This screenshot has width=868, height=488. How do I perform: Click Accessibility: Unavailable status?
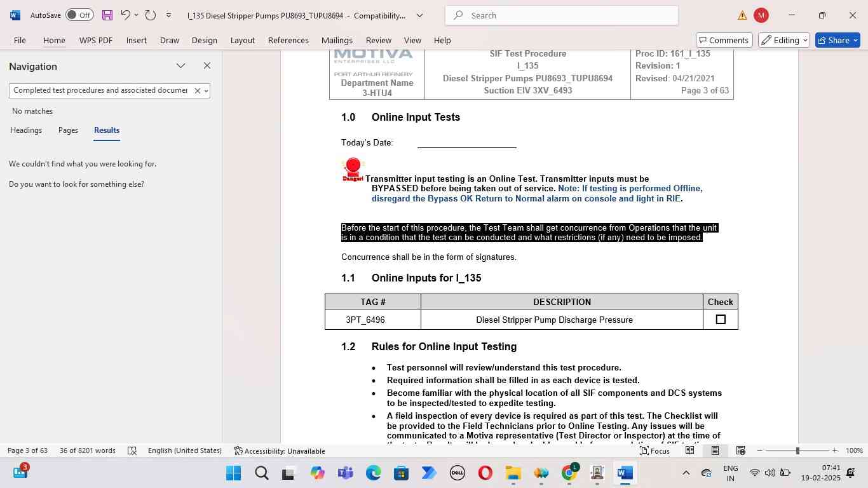280,451
